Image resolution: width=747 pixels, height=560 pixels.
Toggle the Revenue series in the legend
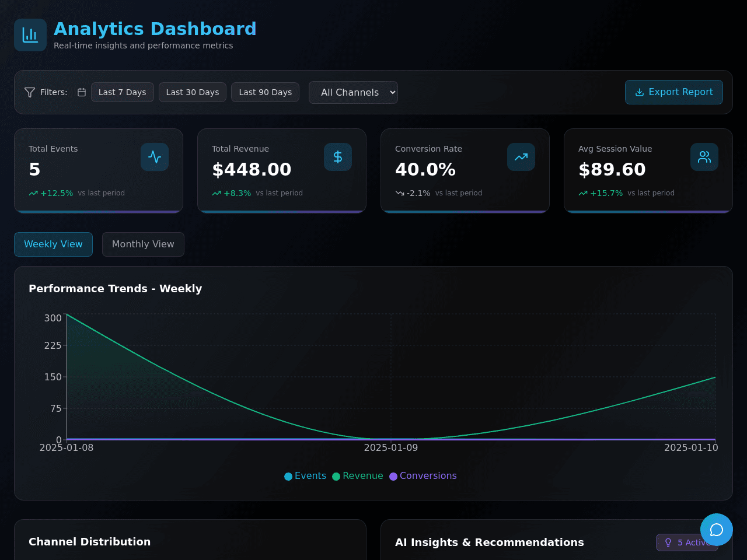[358, 476]
